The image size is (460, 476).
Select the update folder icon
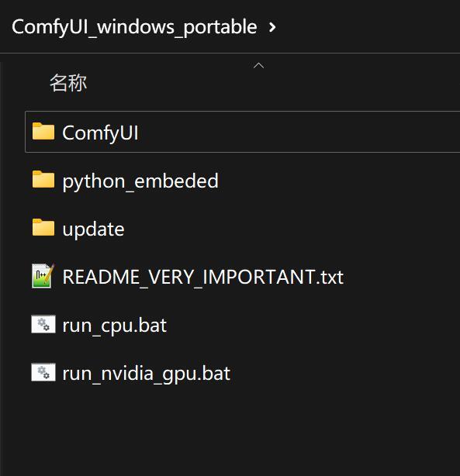(43, 227)
